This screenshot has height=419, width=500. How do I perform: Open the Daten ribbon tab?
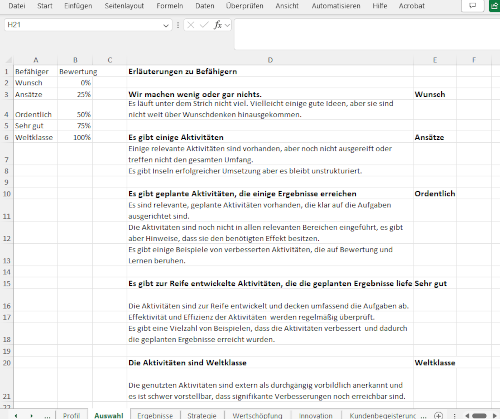(x=205, y=6)
